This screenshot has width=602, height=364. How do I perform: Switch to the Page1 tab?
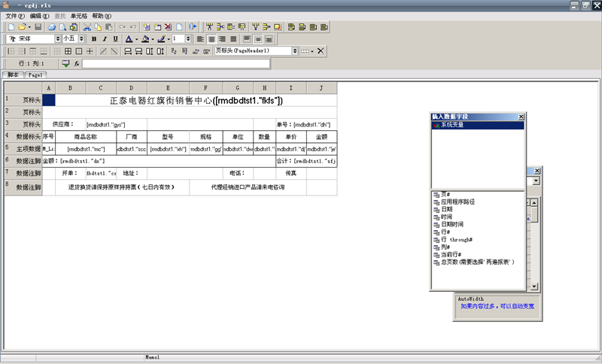click(x=35, y=74)
